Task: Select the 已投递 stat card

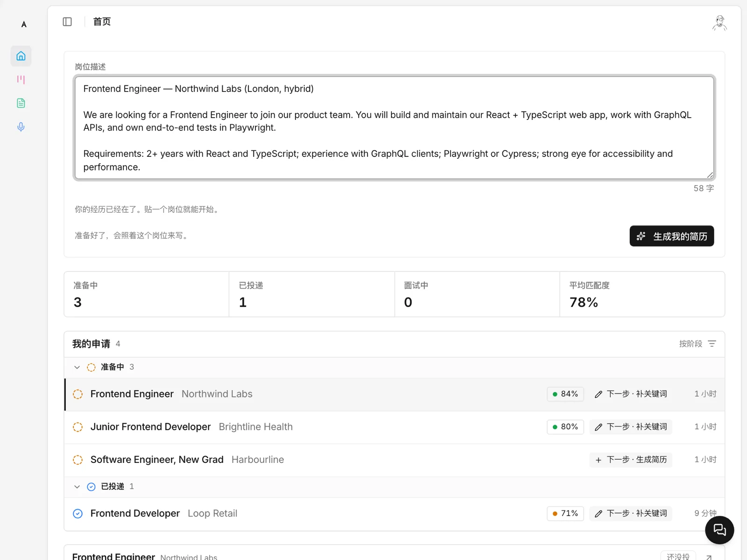Action: [x=312, y=294]
